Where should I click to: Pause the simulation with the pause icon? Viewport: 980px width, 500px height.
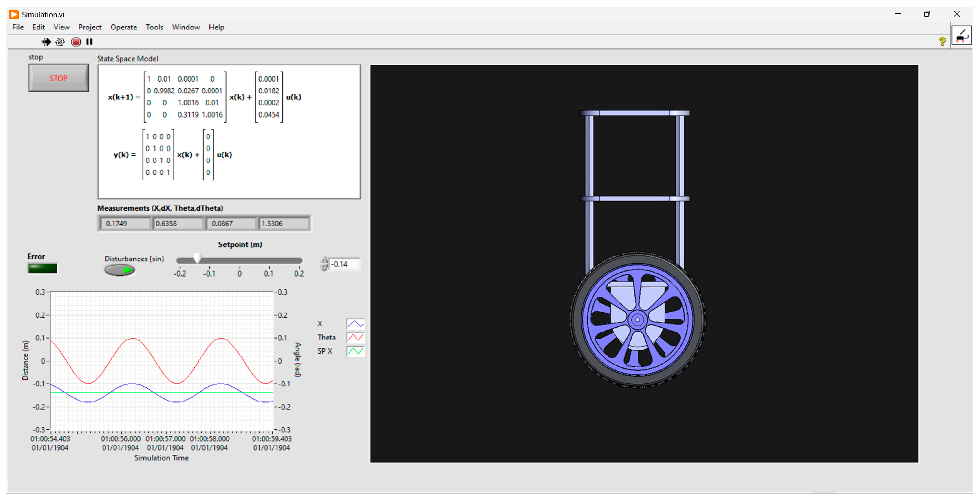89,42
